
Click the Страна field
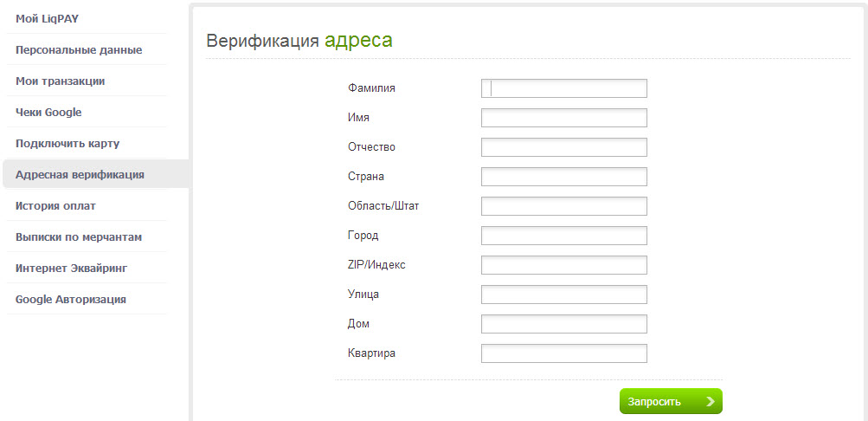[564, 177]
